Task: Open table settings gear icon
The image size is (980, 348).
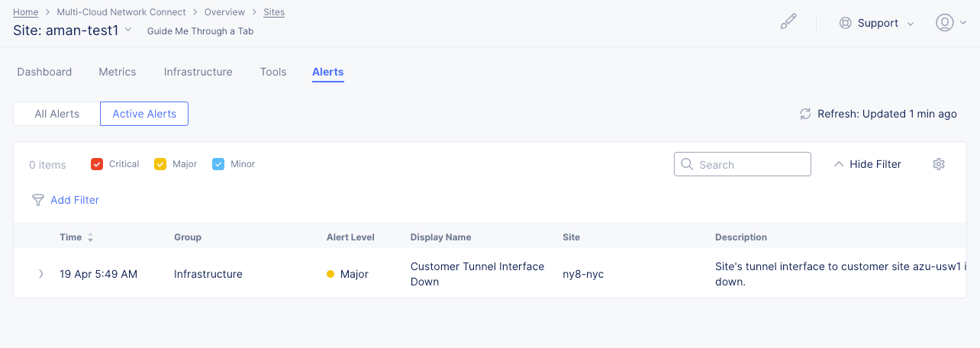Action: tap(939, 164)
